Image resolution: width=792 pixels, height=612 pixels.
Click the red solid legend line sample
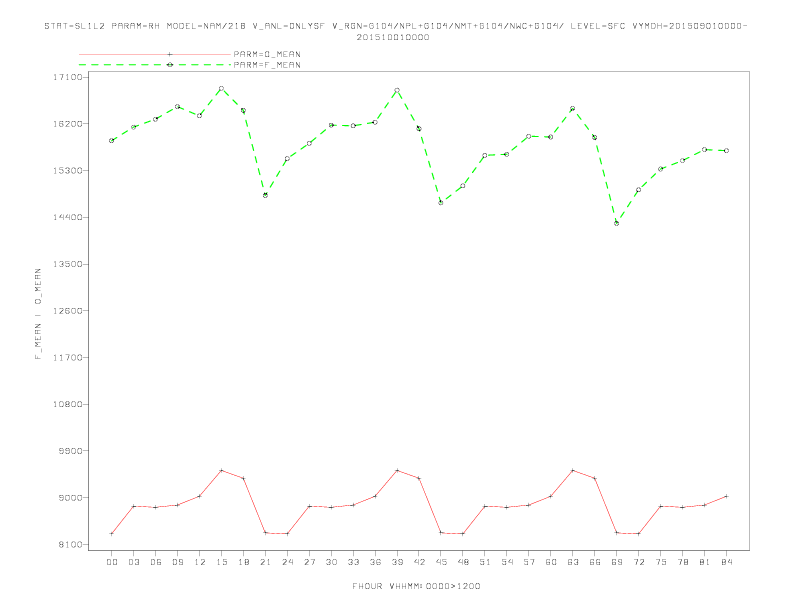click(x=155, y=54)
